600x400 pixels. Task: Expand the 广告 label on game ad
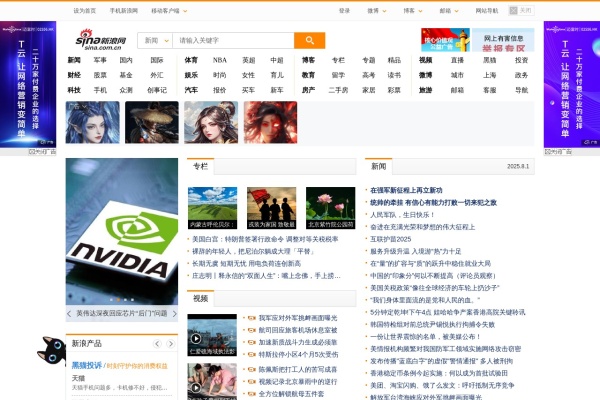tap(78, 106)
